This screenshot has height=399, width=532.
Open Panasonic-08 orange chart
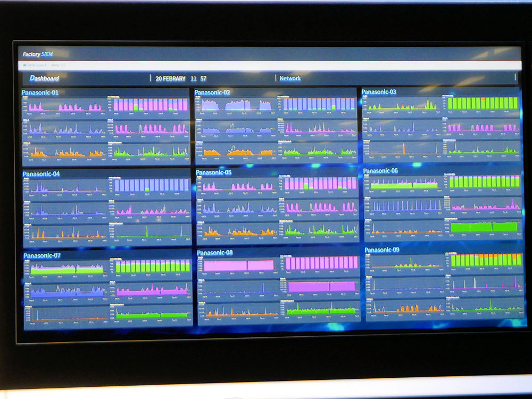(x=239, y=312)
